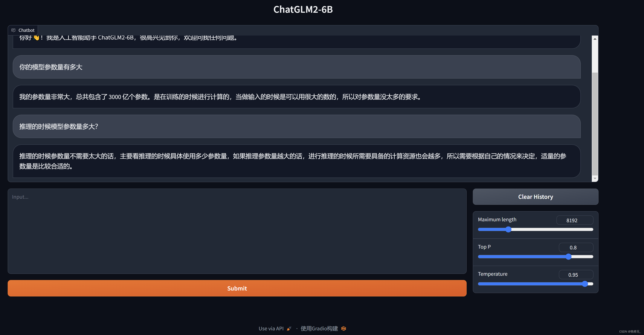Click the chat scrollbar up arrow

595,39
